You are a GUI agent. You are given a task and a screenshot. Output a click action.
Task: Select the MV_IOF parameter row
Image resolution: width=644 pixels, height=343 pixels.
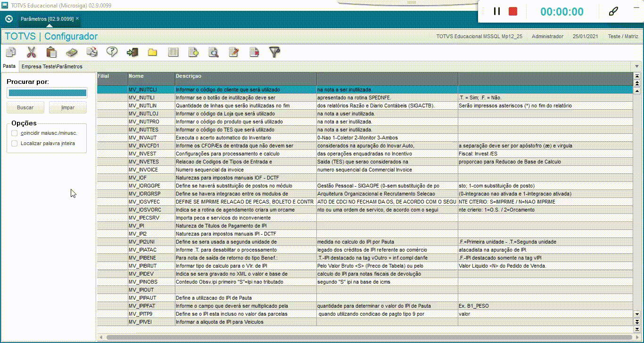365,178
